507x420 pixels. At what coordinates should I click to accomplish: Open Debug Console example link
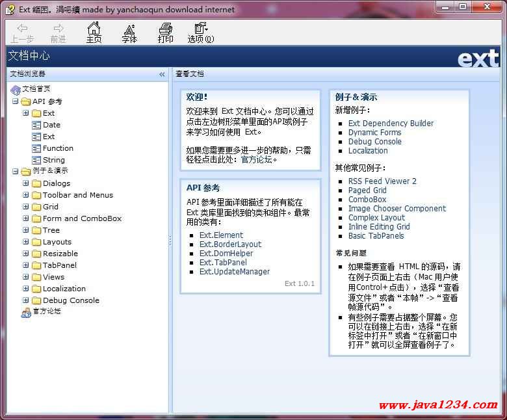(375, 141)
